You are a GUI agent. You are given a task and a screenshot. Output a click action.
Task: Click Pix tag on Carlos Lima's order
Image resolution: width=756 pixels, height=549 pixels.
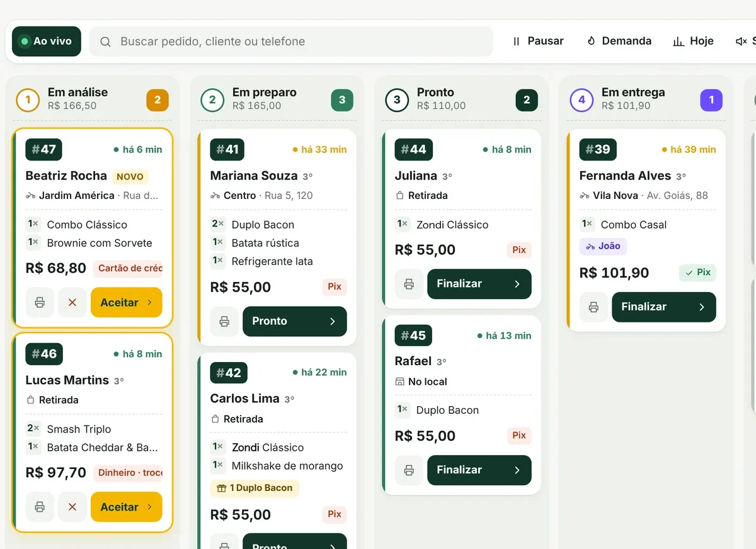pos(335,514)
